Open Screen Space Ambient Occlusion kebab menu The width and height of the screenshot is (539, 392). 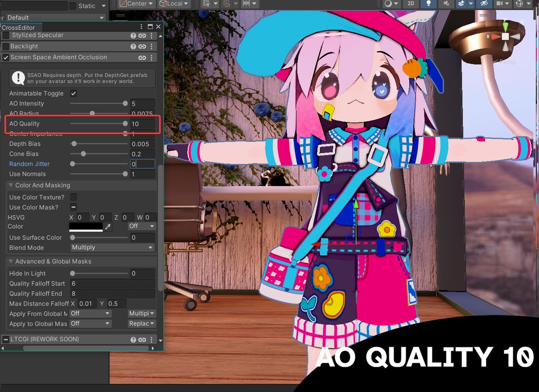pyautogui.click(x=151, y=57)
